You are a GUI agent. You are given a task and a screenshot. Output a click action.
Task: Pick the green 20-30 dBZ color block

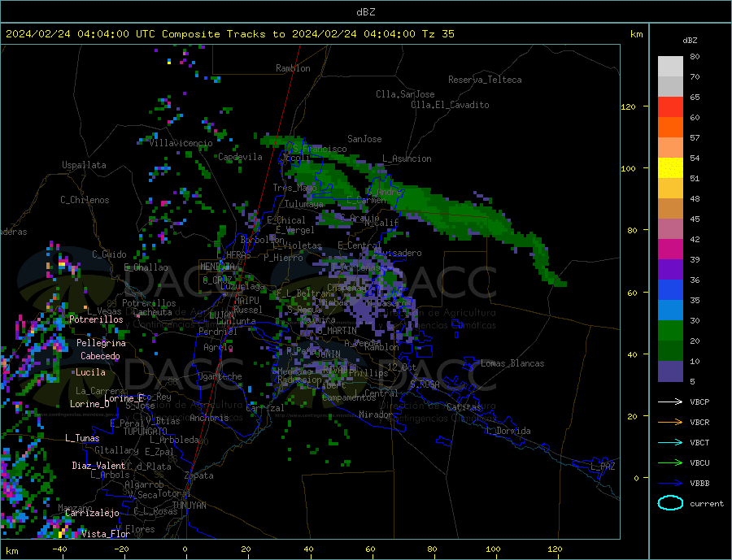click(670, 331)
